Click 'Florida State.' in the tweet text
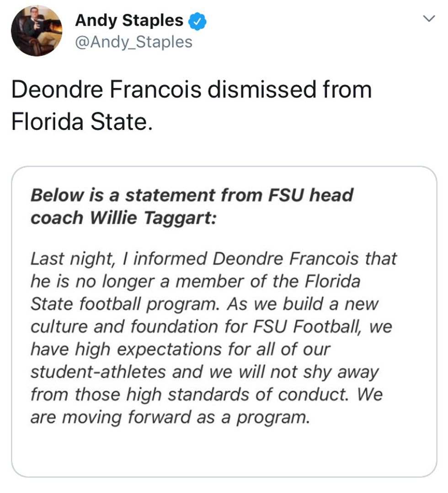This screenshot has width=448, height=493. point(81,122)
